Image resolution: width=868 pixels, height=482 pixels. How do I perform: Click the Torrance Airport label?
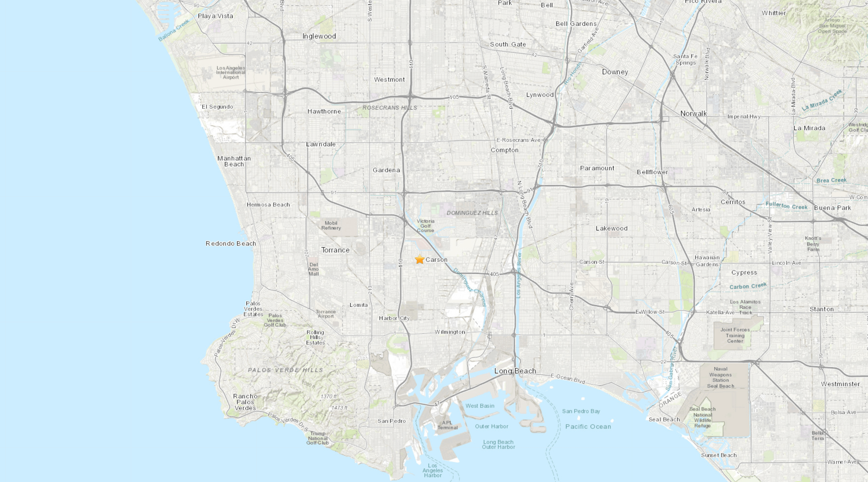tap(325, 314)
